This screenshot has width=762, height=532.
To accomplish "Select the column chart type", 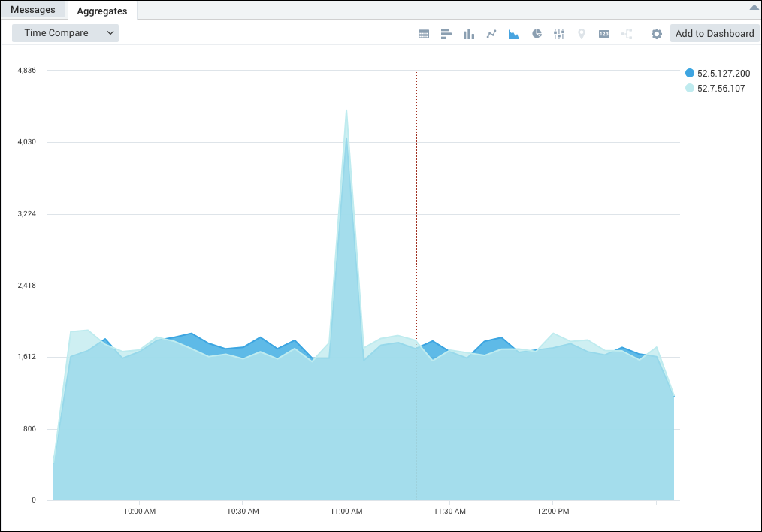I will 469,33.
